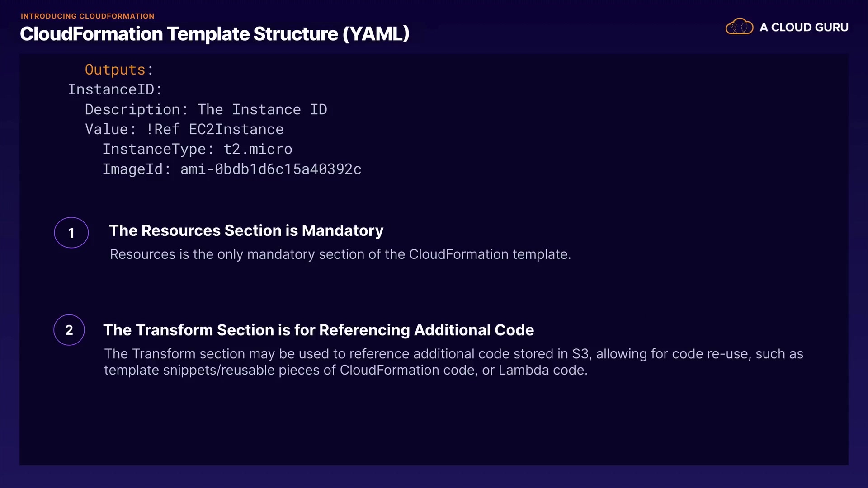Click the EC2Instance reference name

point(236,129)
